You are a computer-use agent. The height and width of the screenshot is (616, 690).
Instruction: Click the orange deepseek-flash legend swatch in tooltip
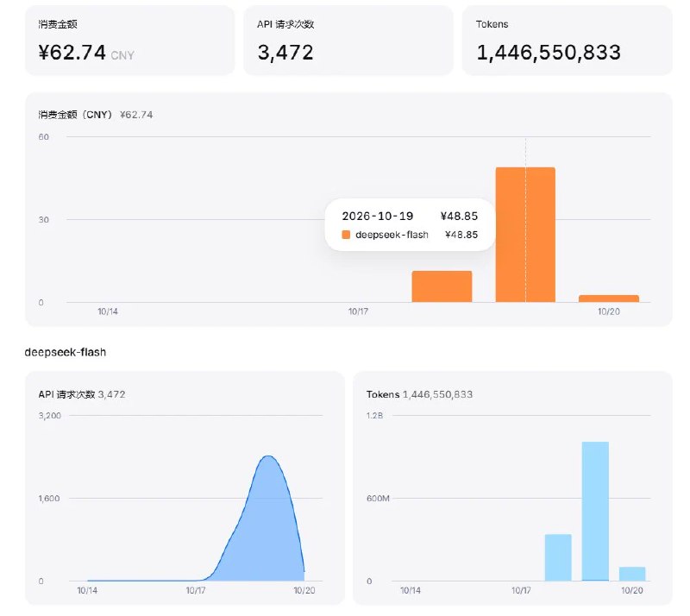pyautogui.click(x=346, y=235)
